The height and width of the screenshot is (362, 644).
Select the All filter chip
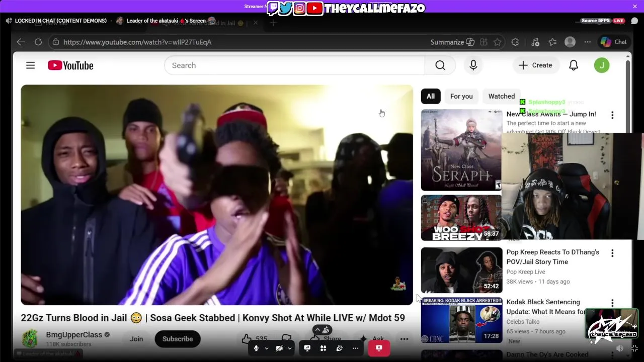click(431, 97)
